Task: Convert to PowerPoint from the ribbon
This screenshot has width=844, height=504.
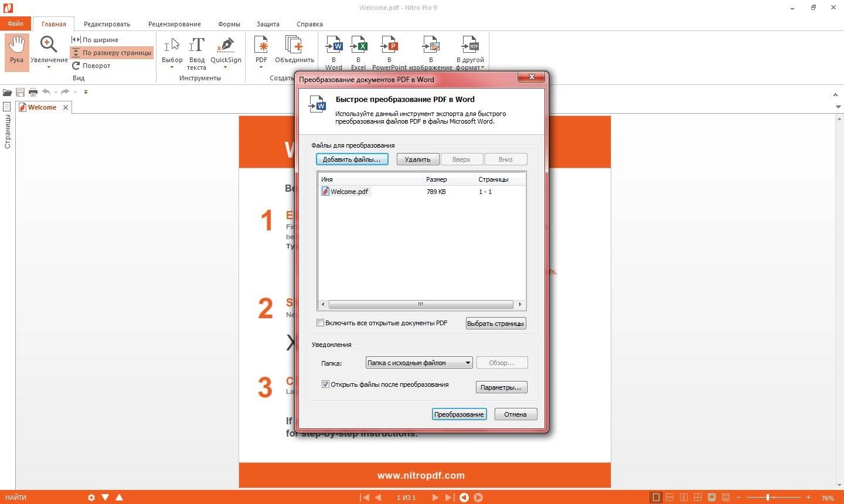Action: point(389,45)
